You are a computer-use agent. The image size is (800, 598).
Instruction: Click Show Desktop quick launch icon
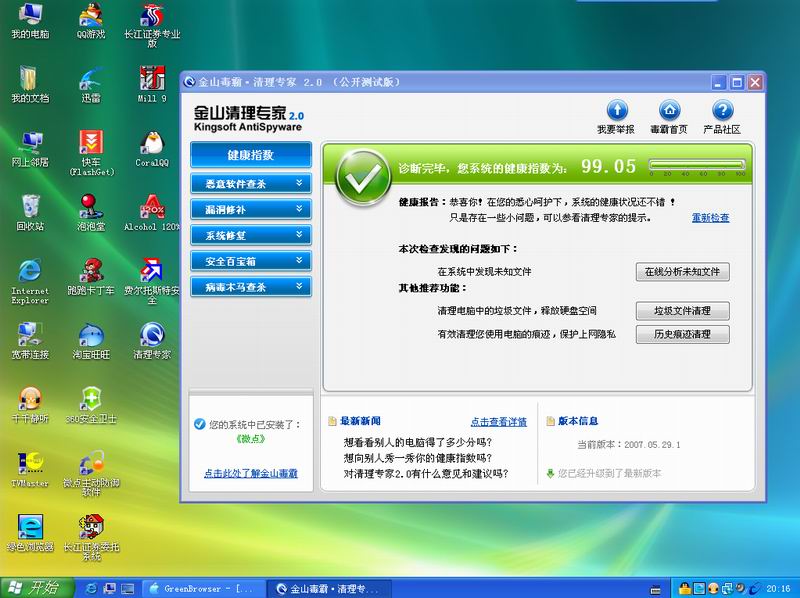point(128,589)
